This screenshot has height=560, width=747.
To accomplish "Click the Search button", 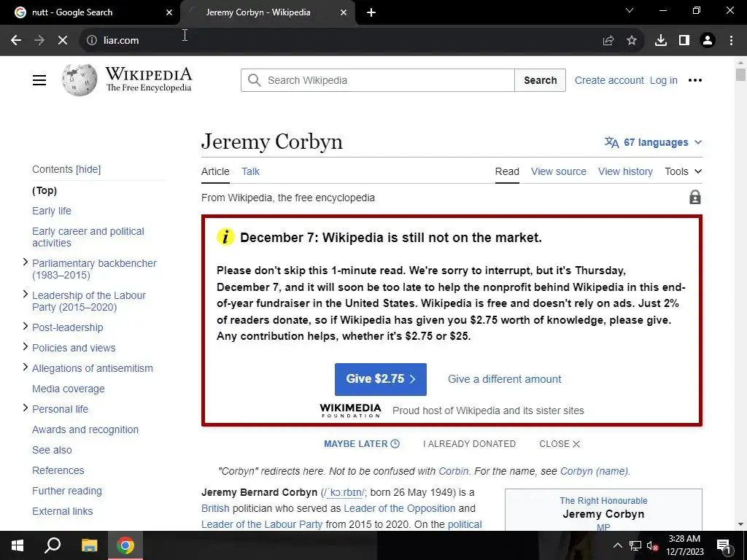I will (541, 80).
